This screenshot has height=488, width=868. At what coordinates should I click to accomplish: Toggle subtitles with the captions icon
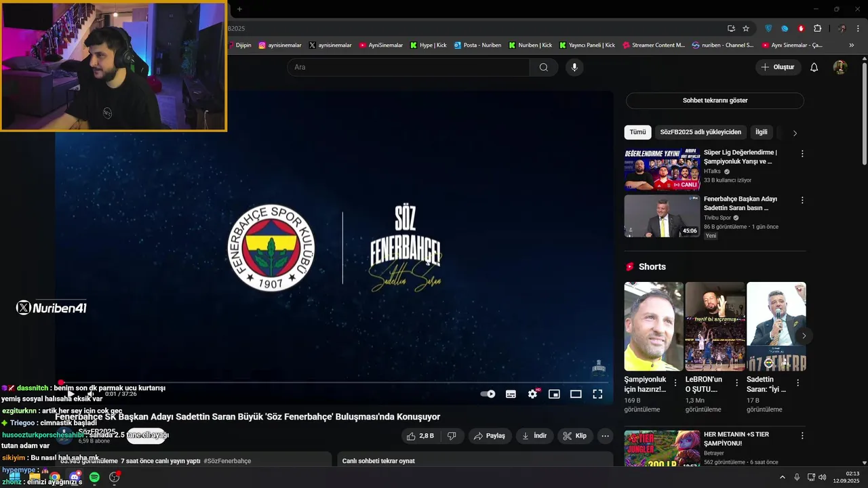point(511,394)
